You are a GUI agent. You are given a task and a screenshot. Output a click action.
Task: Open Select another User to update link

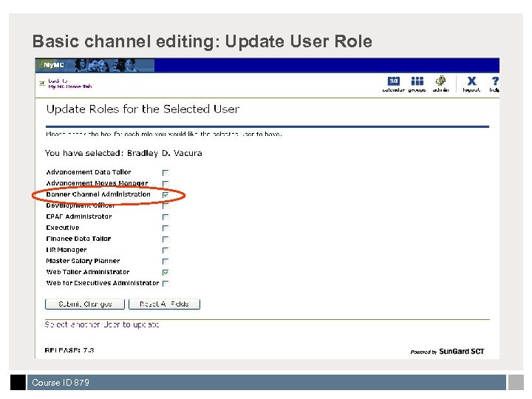pyautogui.click(x=102, y=324)
